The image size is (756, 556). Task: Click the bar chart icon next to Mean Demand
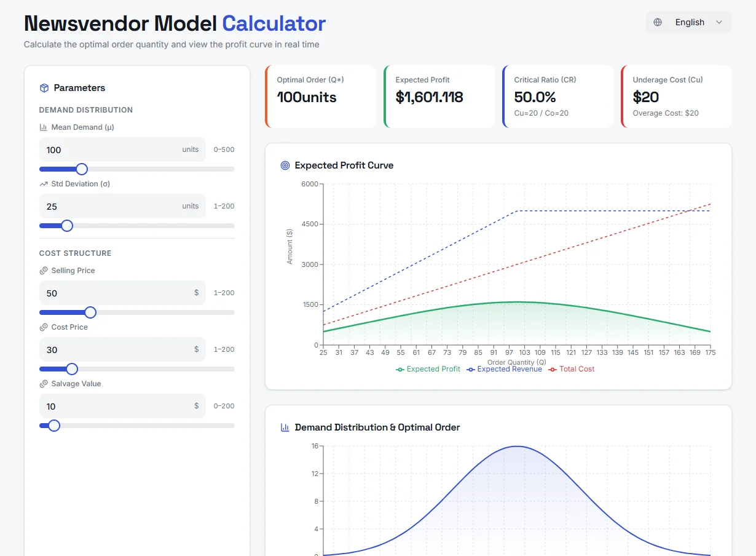43,127
